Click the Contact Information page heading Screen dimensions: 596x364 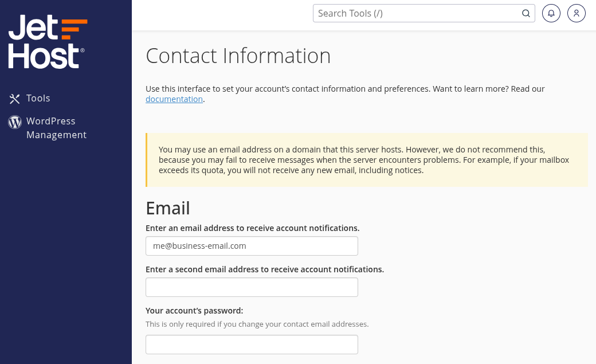tap(238, 56)
